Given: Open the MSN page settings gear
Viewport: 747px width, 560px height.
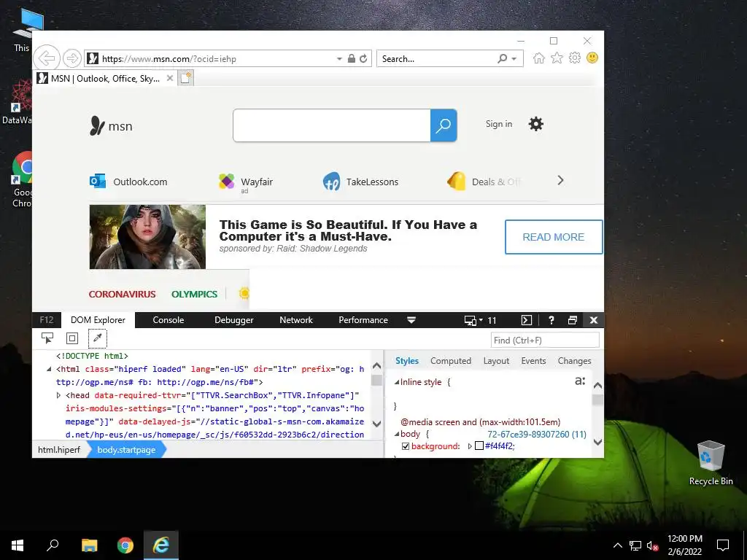Looking at the screenshot, I should [536, 124].
